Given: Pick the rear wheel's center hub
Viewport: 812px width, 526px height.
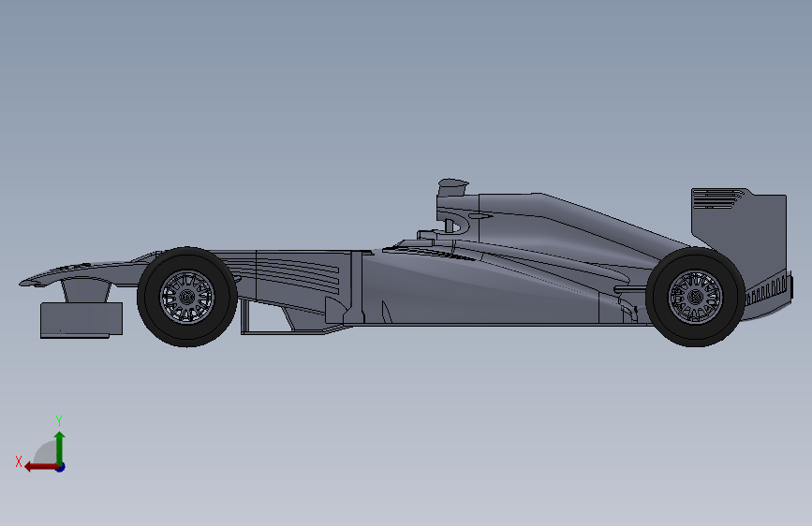Looking at the screenshot, I should [x=696, y=298].
